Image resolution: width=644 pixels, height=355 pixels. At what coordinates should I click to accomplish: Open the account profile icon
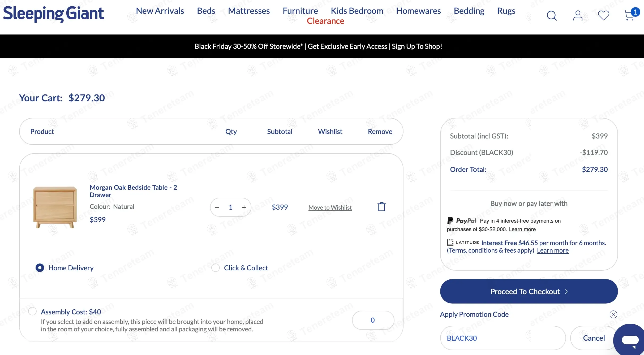tap(578, 16)
